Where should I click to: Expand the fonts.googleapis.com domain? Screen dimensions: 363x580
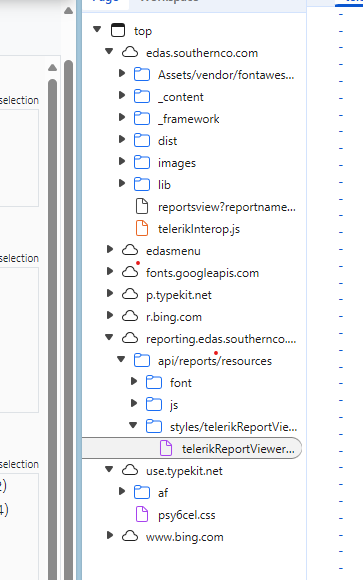point(110,271)
